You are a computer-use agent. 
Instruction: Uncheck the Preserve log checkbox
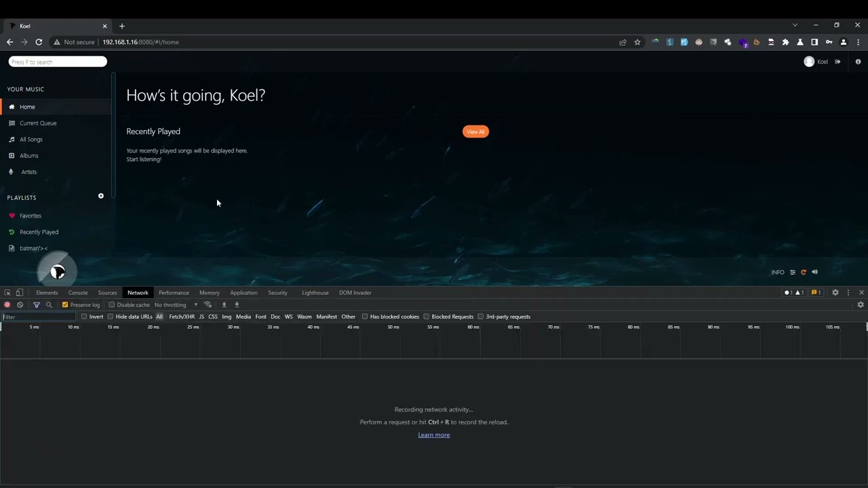65,305
